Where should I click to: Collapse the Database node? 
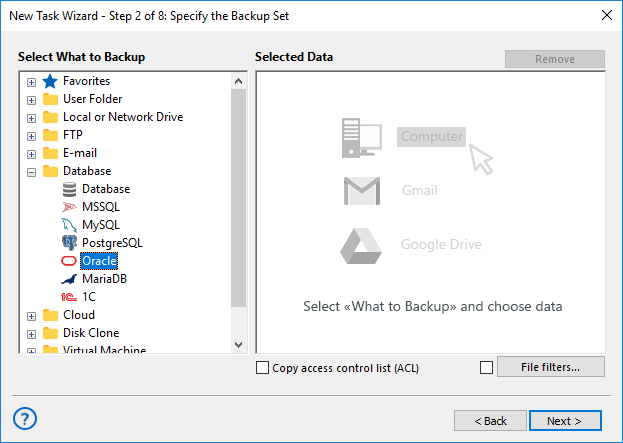31,172
